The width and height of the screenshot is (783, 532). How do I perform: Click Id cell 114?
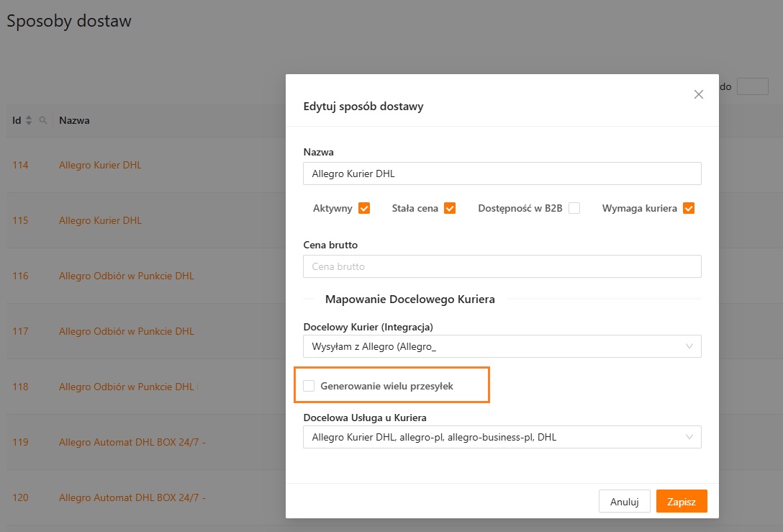pos(20,165)
